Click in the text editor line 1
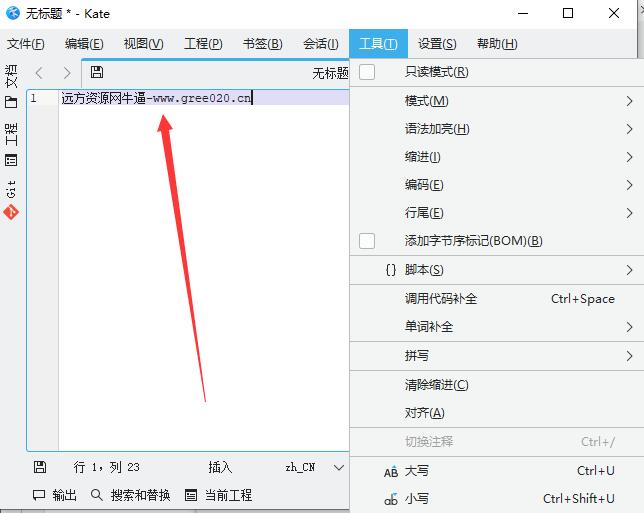Image resolution: width=644 pixels, height=513 pixels. click(x=200, y=98)
